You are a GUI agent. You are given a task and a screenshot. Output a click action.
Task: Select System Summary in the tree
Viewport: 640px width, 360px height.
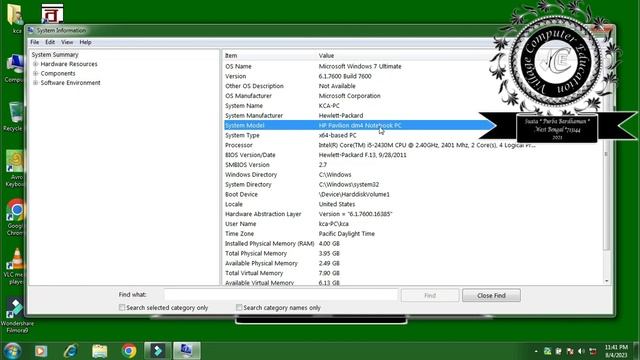point(55,55)
